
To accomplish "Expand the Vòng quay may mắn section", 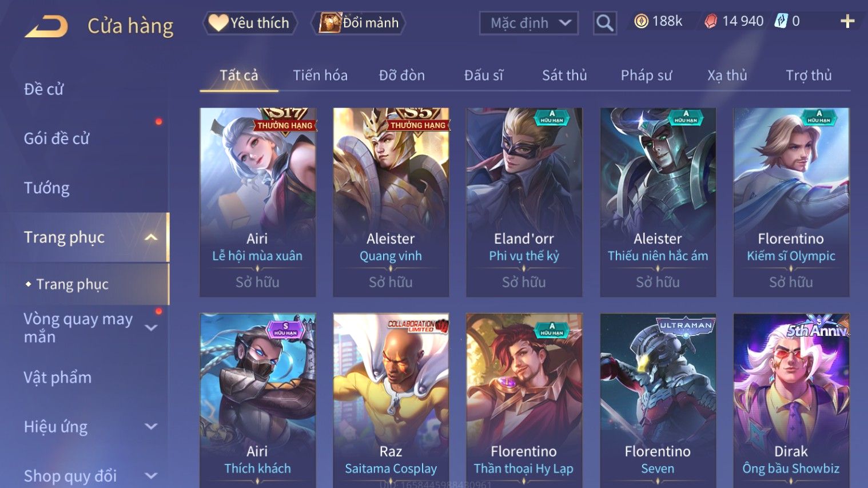I will pos(151,328).
